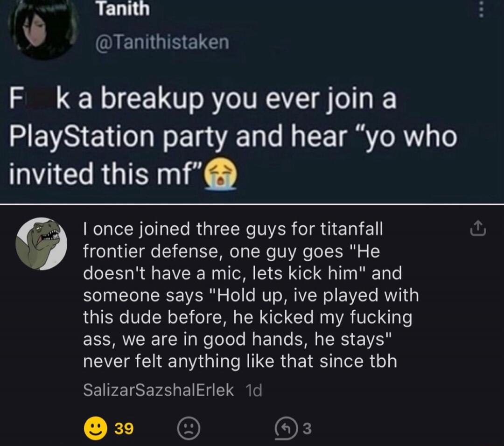
Task: Click the 1d timestamp on the comment
Action: click(253, 390)
